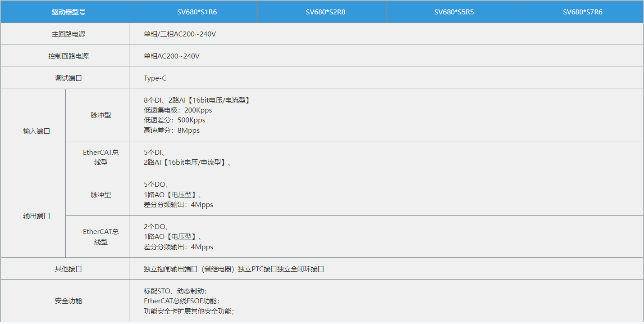Click the 低速差分：500Kpps line
The width and height of the screenshot is (644, 324).
[174, 120]
